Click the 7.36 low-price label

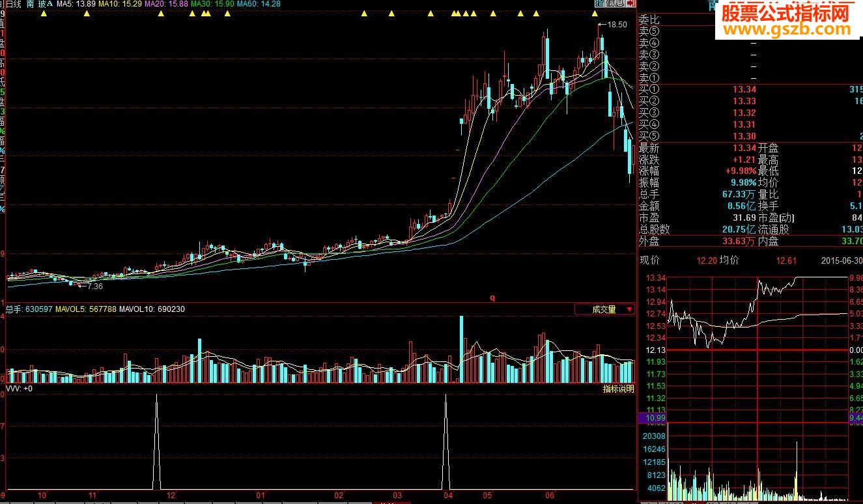pos(94,286)
